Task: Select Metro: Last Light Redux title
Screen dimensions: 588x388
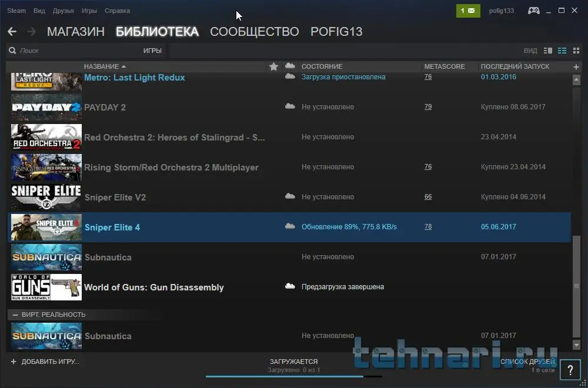Action: pos(134,78)
